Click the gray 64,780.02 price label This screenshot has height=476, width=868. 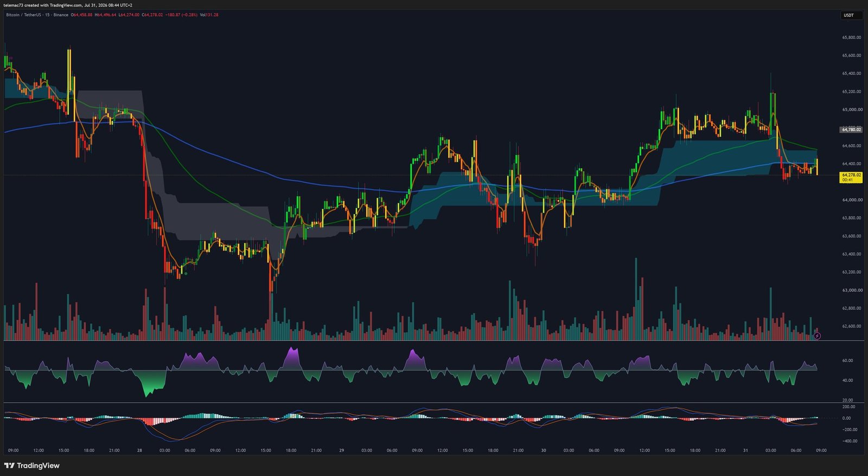pyautogui.click(x=851, y=130)
